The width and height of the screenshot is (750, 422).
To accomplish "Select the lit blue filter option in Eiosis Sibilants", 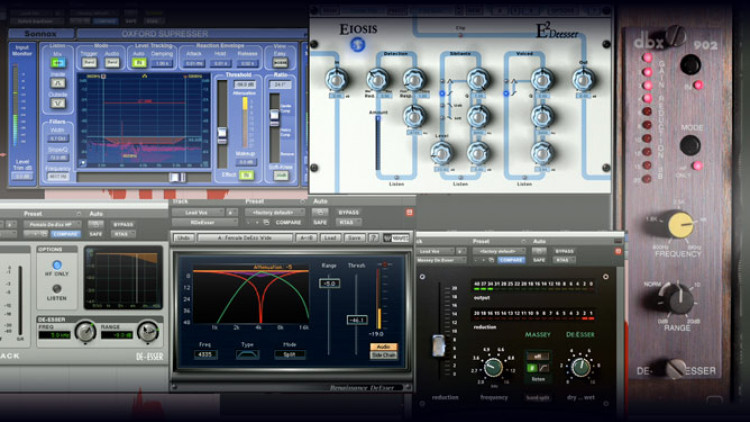I will tap(442, 94).
